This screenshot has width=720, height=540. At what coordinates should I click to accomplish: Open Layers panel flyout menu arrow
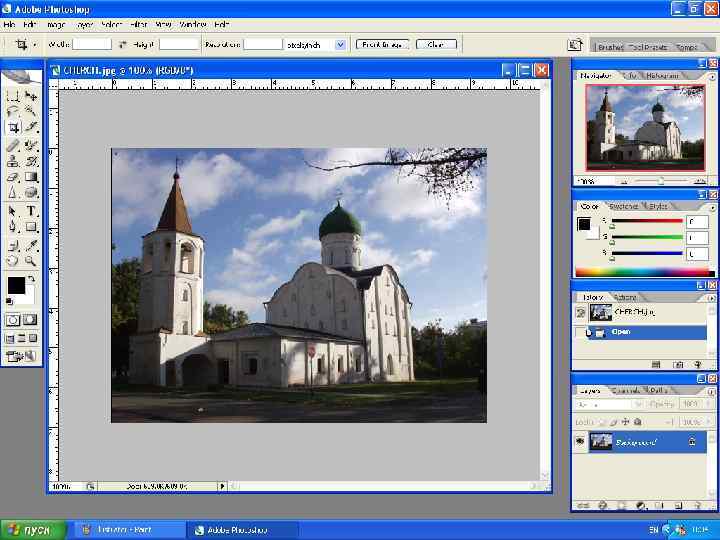tap(711, 391)
